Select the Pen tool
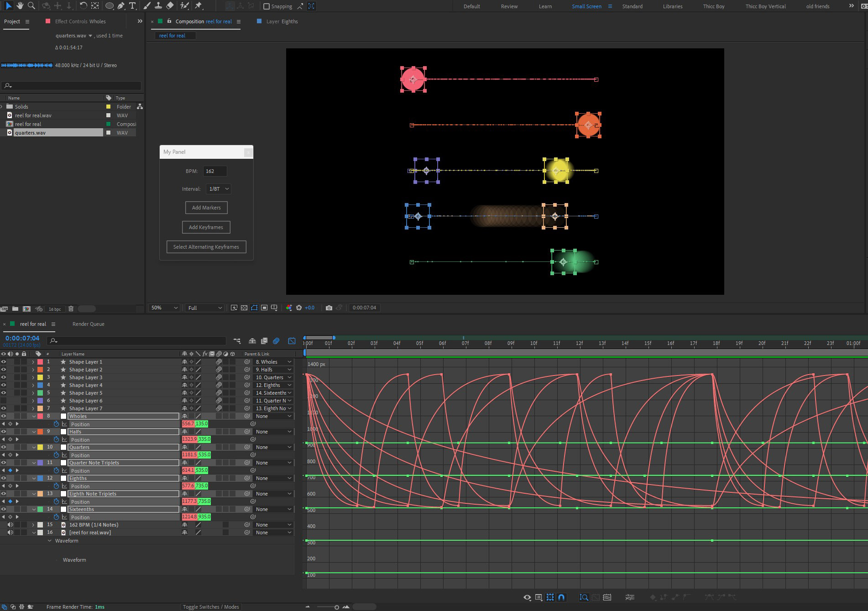Screen dimensions: 868x611 click(x=121, y=6)
